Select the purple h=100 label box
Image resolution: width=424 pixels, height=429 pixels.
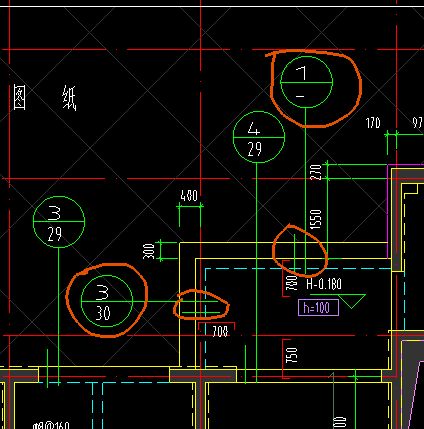click(318, 307)
